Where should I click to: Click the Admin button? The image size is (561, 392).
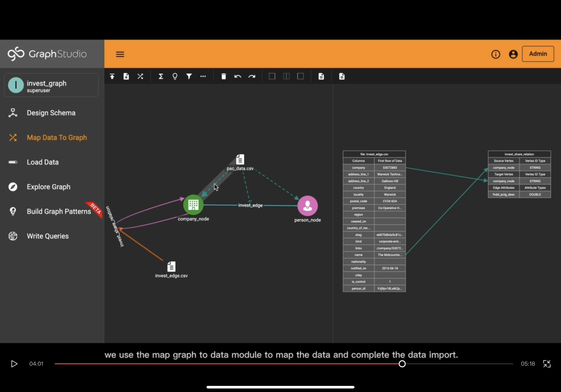coord(538,54)
